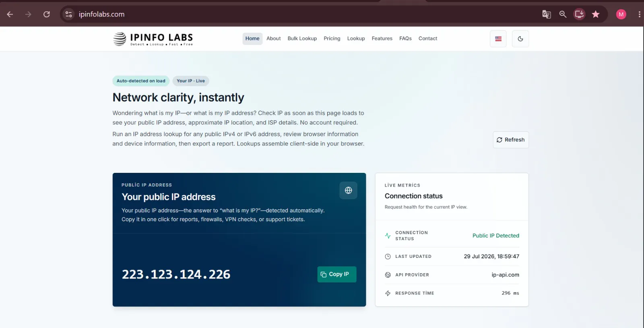644x328 pixels.
Task: Click the API Provider globe icon
Action: point(388,275)
